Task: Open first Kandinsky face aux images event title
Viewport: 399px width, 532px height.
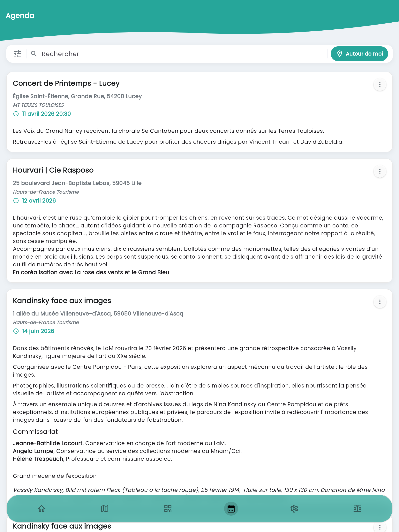Action: tap(62, 301)
